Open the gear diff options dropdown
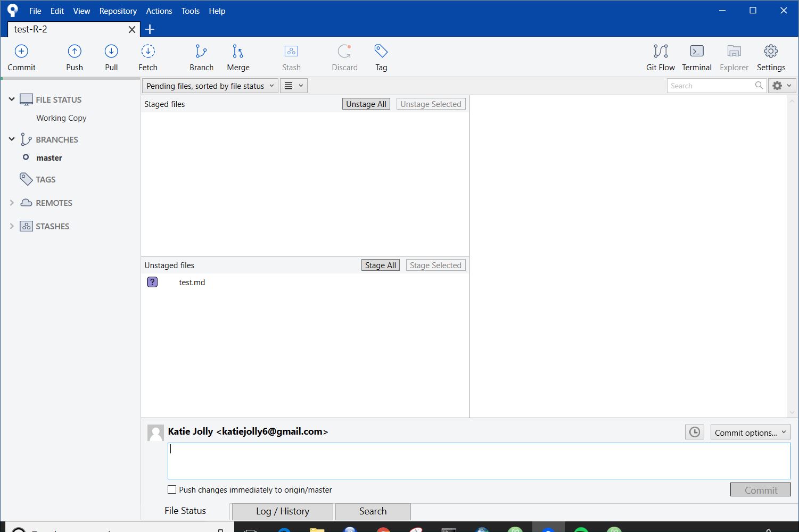The image size is (799, 532). click(x=782, y=86)
